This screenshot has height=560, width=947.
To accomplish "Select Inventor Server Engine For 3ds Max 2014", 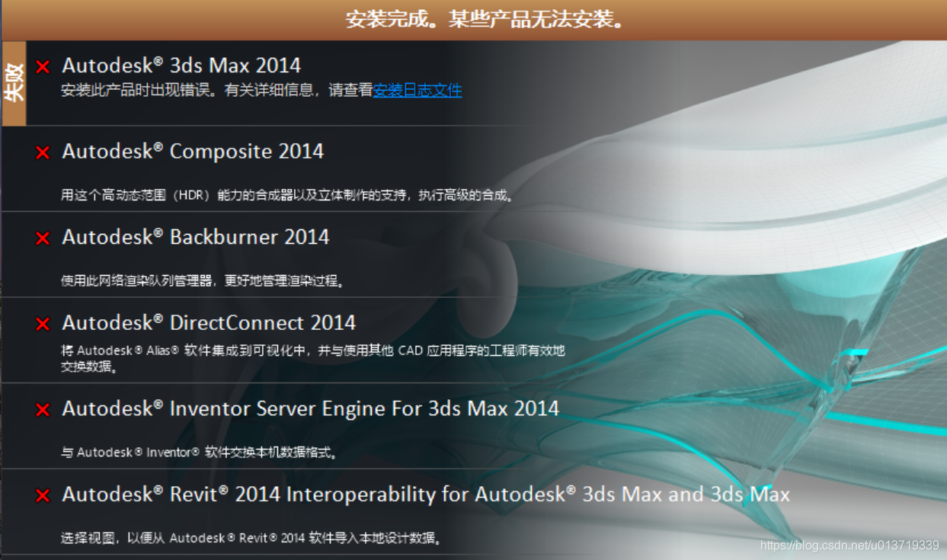I will click(311, 408).
